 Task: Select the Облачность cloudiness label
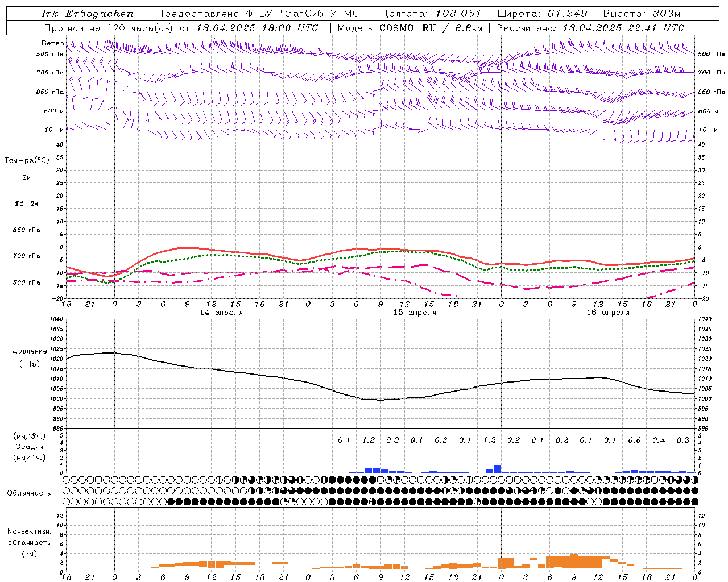pyautogui.click(x=29, y=493)
